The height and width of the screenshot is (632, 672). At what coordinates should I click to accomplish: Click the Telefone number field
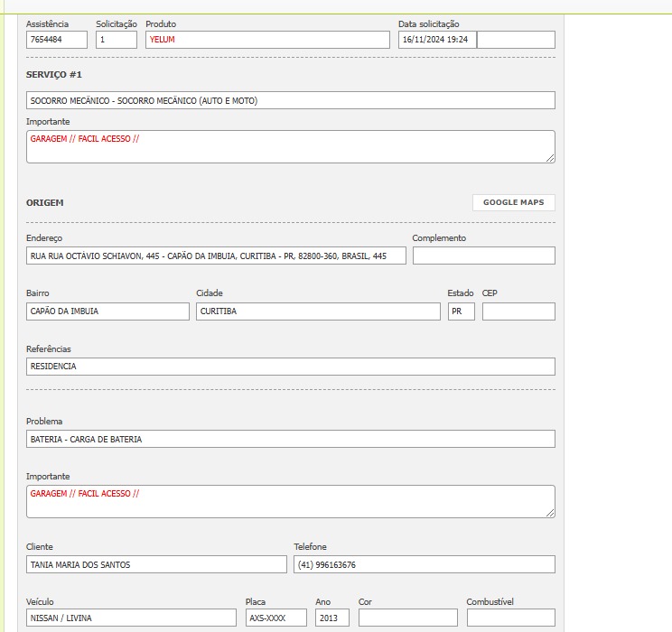(x=425, y=564)
